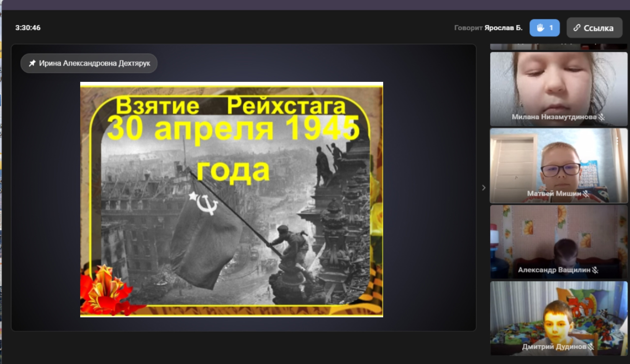Click the meeting timer 3:30:46
630x364 pixels.
coord(28,28)
